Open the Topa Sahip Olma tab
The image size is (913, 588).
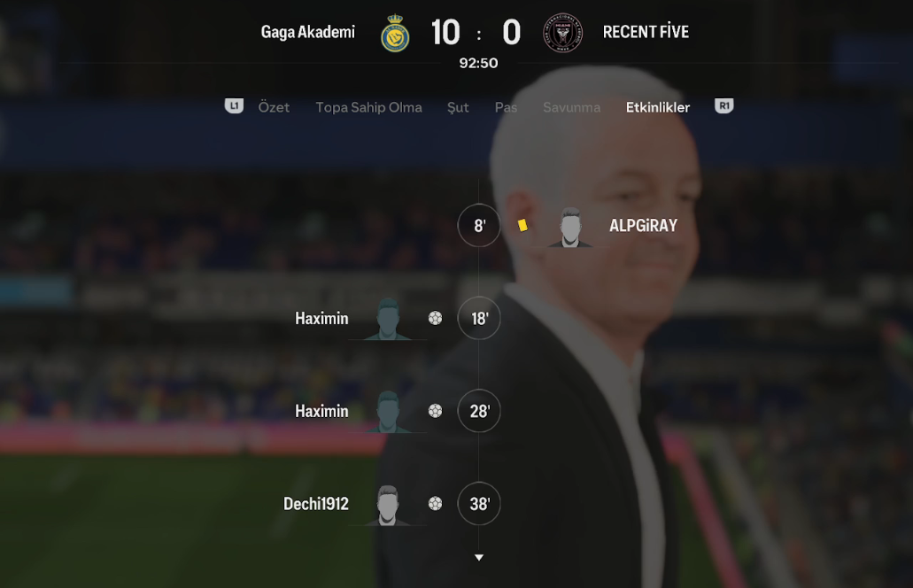click(368, 108)
